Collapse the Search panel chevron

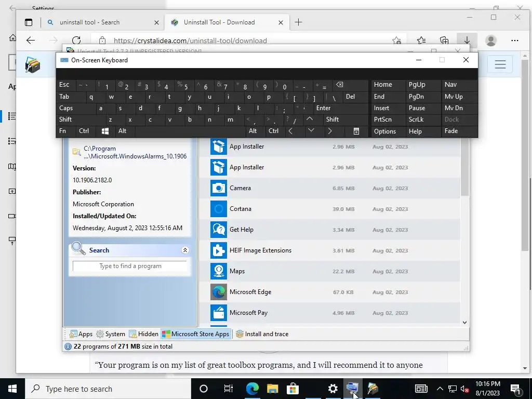coord(185,250)
